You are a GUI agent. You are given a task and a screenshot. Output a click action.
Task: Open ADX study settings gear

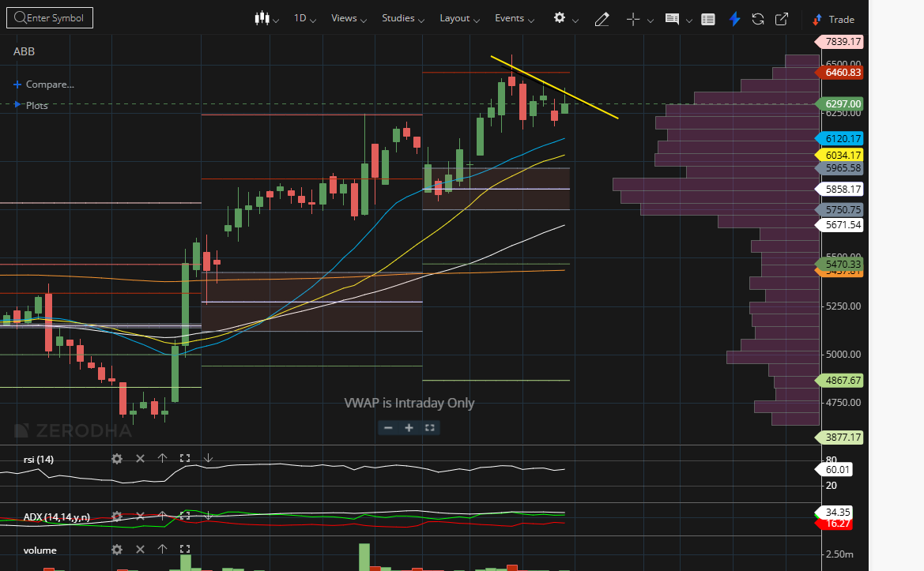[x=117, y=517]
